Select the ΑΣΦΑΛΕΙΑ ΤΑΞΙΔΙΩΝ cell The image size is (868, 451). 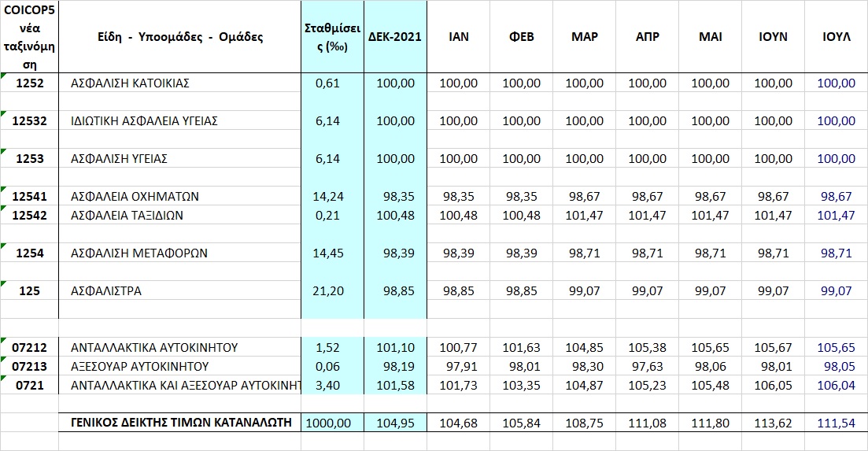click(x=180, y=215)
